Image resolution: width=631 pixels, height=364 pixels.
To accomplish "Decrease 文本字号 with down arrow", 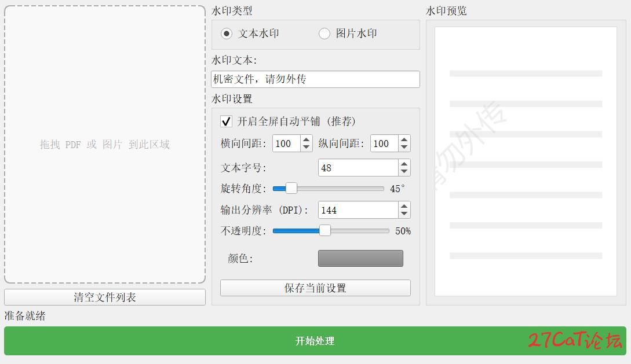I will [x=404, y=172].
